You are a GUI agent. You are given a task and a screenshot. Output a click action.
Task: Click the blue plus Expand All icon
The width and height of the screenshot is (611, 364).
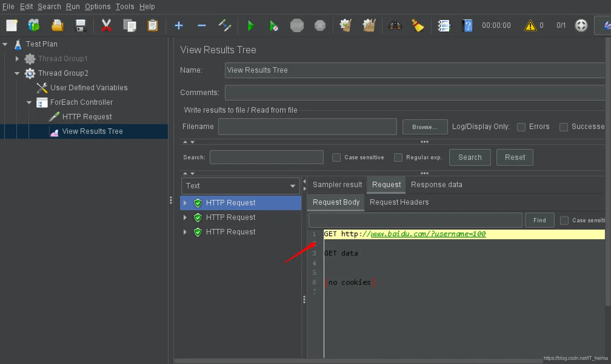click(178, 26)
